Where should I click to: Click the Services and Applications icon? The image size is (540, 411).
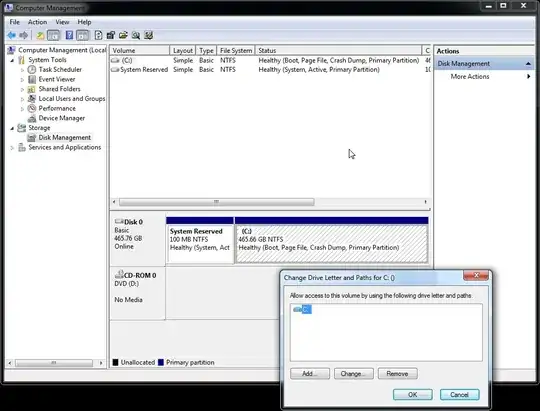21,147
